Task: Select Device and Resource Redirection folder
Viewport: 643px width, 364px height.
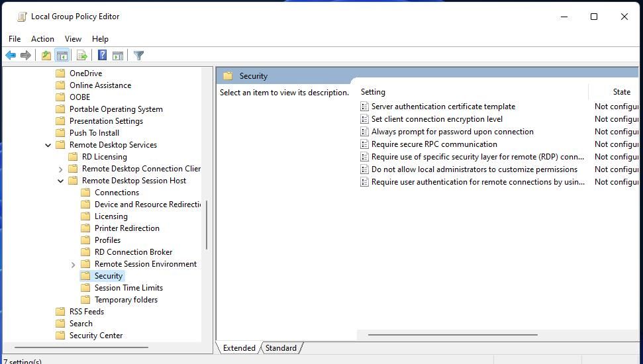Action: 148,204
